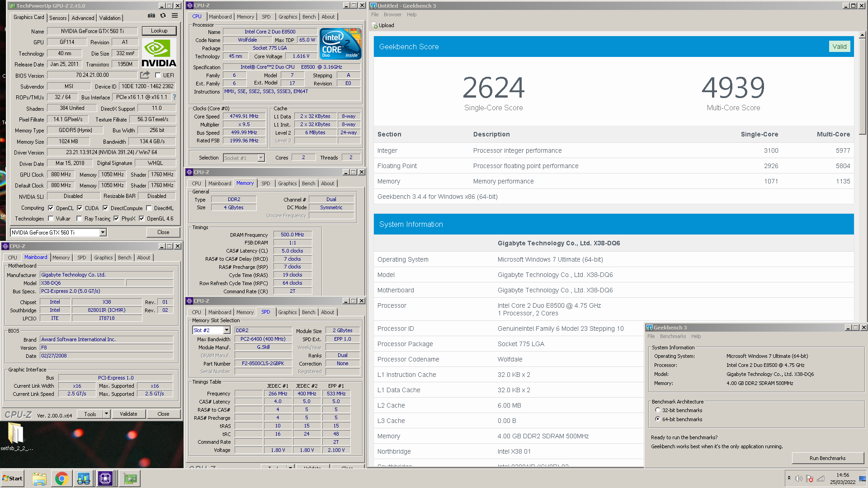Click Close in Mainboard CPU-Z window
This screenshot has height=488, width=868.
click(x=163, y=414)
